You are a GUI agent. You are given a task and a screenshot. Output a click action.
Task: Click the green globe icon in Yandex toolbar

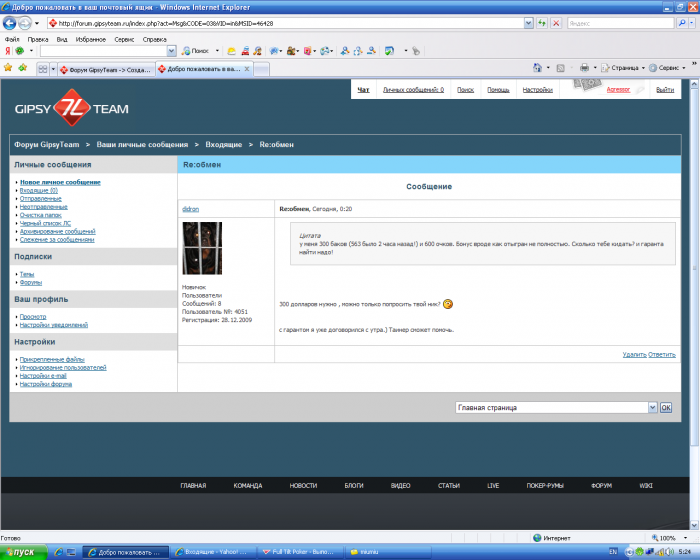[20, 51]
